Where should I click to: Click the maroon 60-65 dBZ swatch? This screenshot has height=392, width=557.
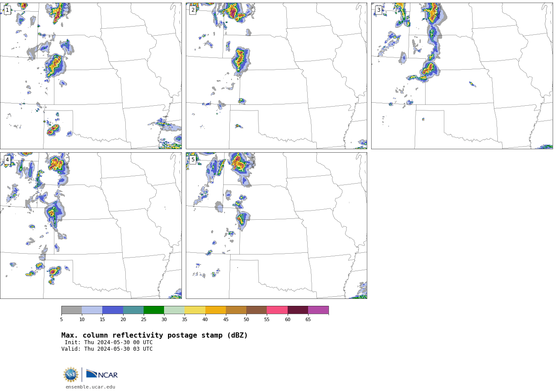click(298, 310)
